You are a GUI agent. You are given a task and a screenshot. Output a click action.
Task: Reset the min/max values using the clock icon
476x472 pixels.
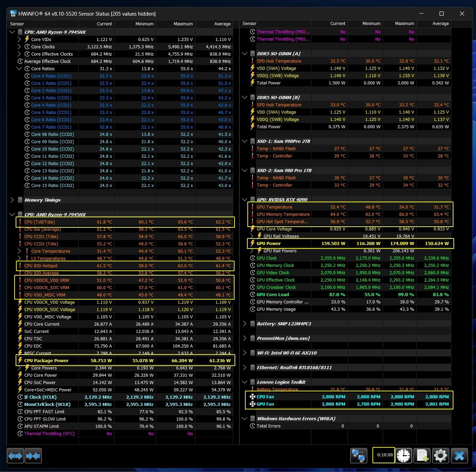tap(403, 455)
